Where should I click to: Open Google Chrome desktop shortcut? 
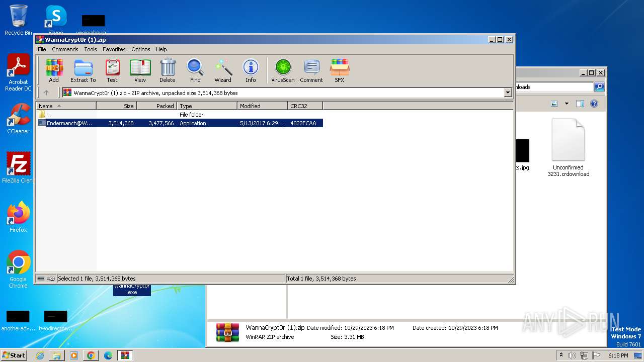coord(18,269)
